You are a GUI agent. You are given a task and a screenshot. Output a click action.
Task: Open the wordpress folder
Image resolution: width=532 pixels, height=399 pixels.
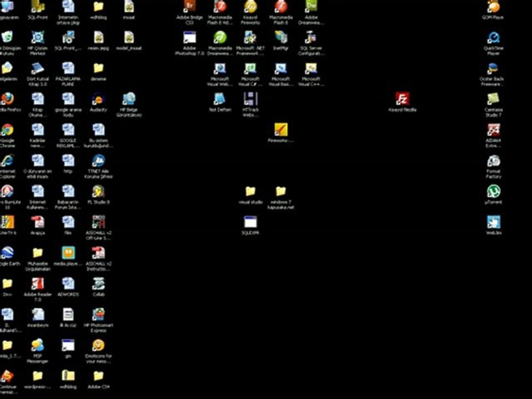[38, 376]
